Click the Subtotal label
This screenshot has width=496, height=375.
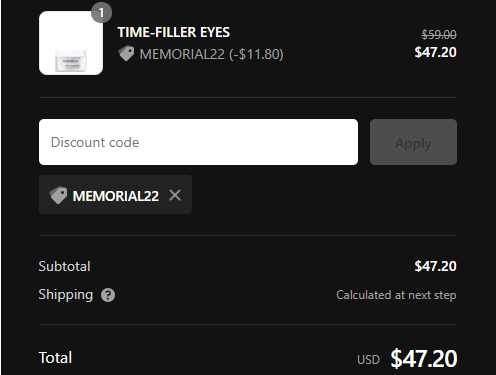pyautogui.click(x=64, y=266)
